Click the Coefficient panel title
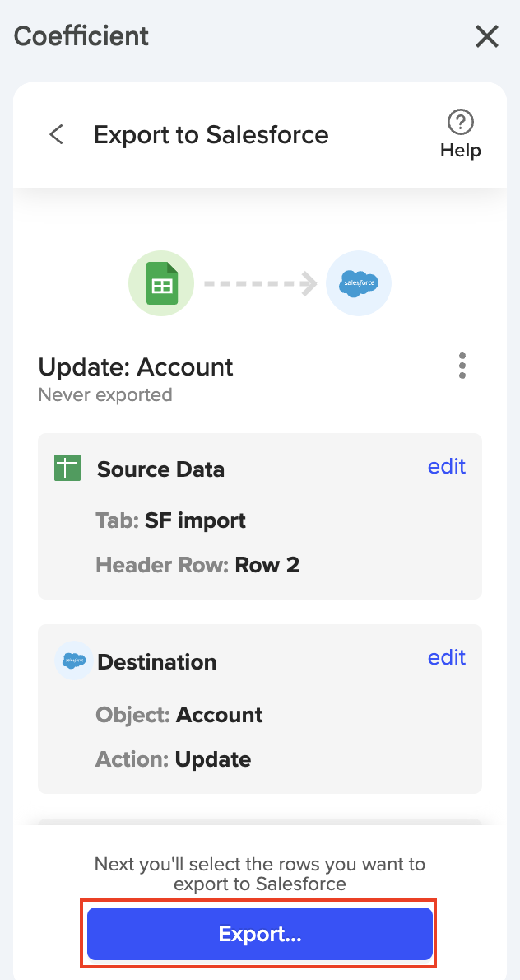The image size is (520, 980). 81,36
